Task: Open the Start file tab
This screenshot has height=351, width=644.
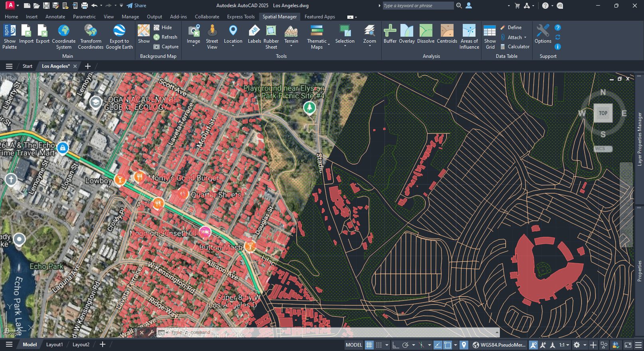Action: pos(27,66)
